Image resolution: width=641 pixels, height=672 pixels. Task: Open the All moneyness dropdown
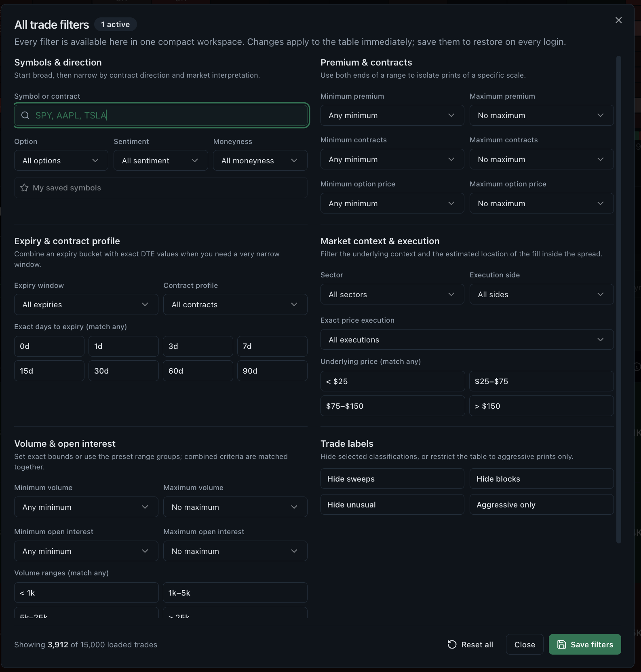point(260,161)
